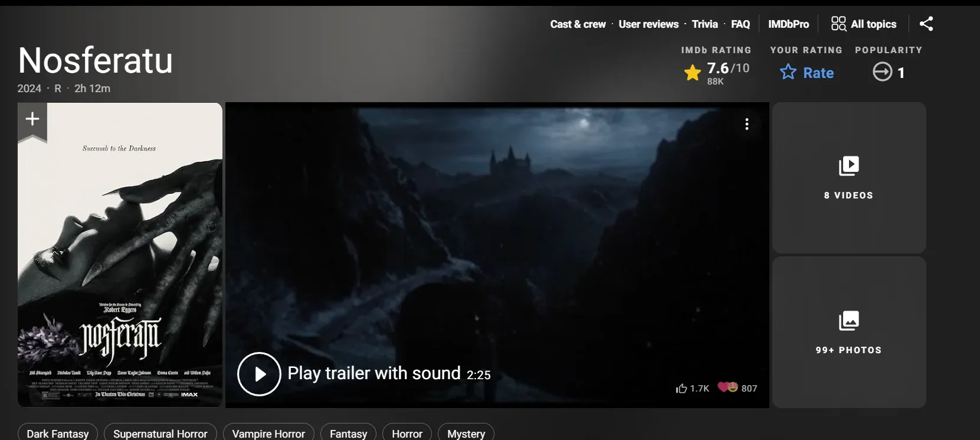Screen dimensions: 980x440
Task: Open Cast & crew link
Action: pos(578,24)
